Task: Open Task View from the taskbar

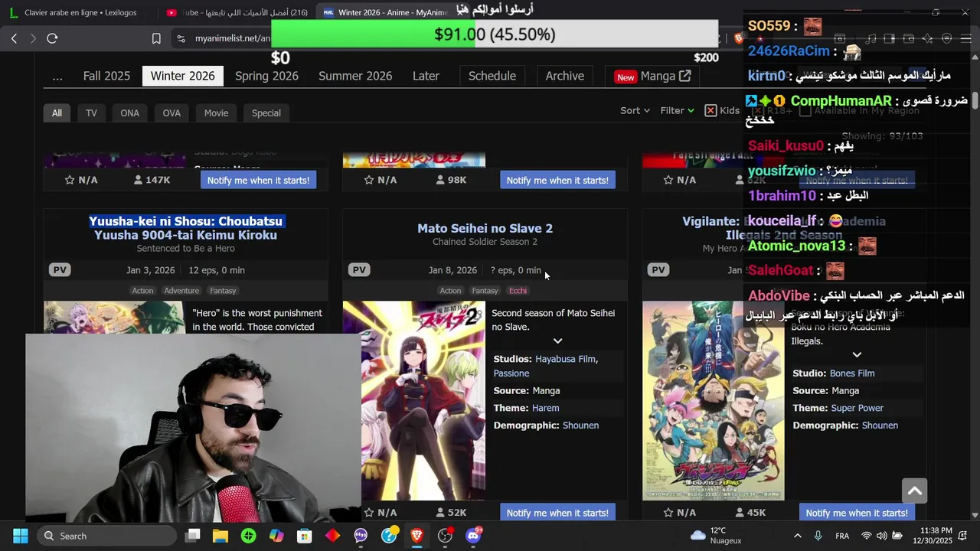Action: (x=193, y=536)
